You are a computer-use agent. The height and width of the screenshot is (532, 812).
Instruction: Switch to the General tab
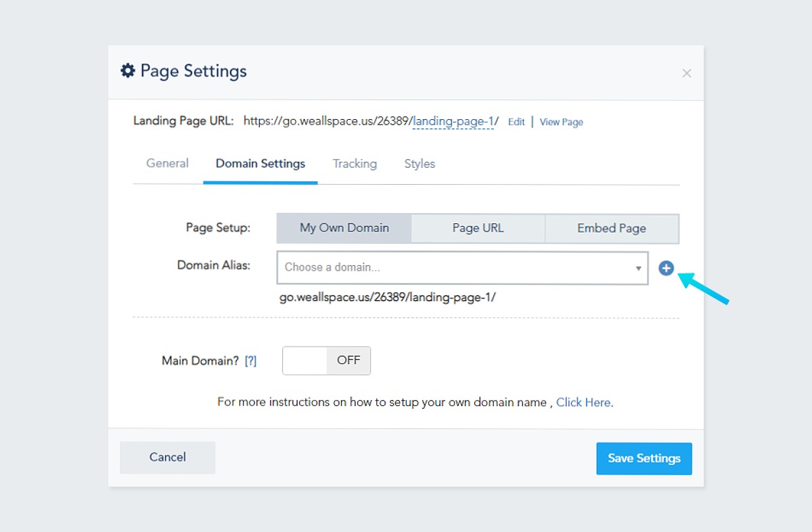pos(167,164)
